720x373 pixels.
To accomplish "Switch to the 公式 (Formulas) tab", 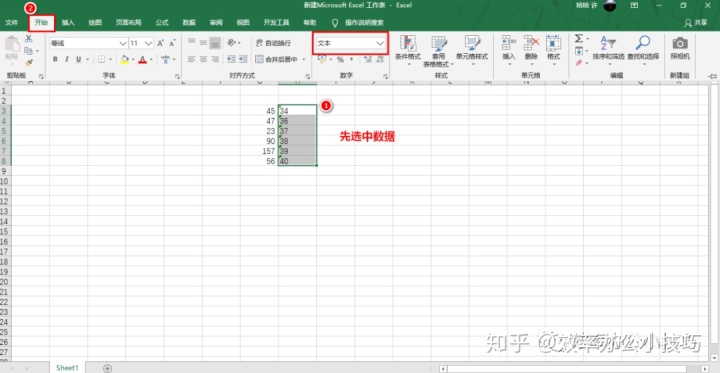I will click(x=162, y=23).
